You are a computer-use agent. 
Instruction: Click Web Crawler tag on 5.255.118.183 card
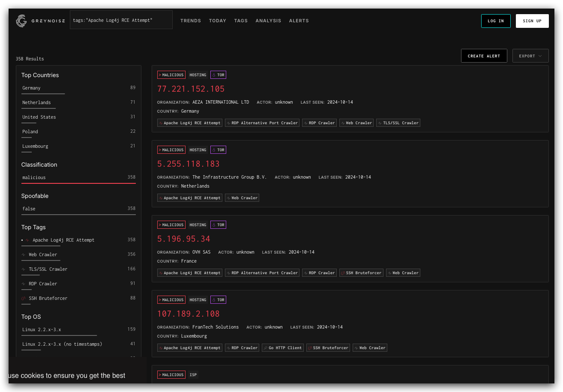(x=242, y=198)
